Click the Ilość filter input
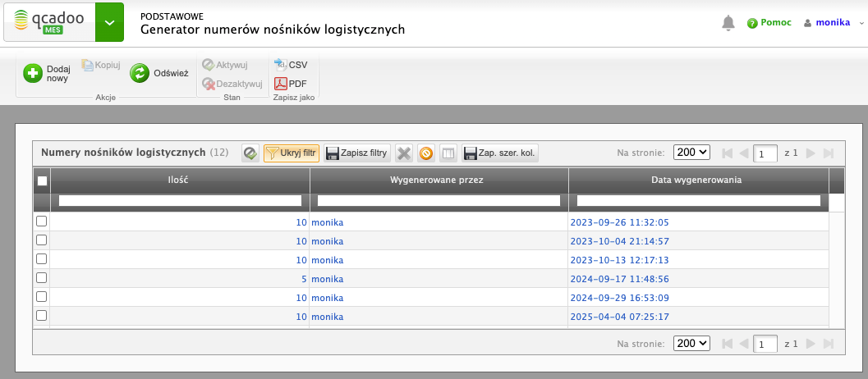The height and width of the screenshot is (379, 868). (x=180, y=201)
